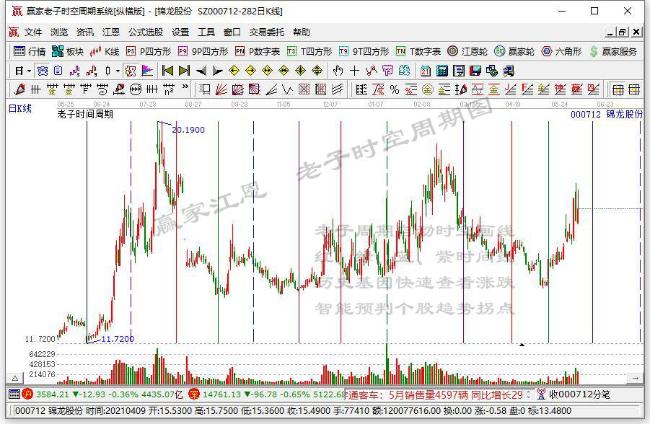Expand the » toolbar overflow chevron
This screenshot has width=650, height=424.
tap(185, 87)
